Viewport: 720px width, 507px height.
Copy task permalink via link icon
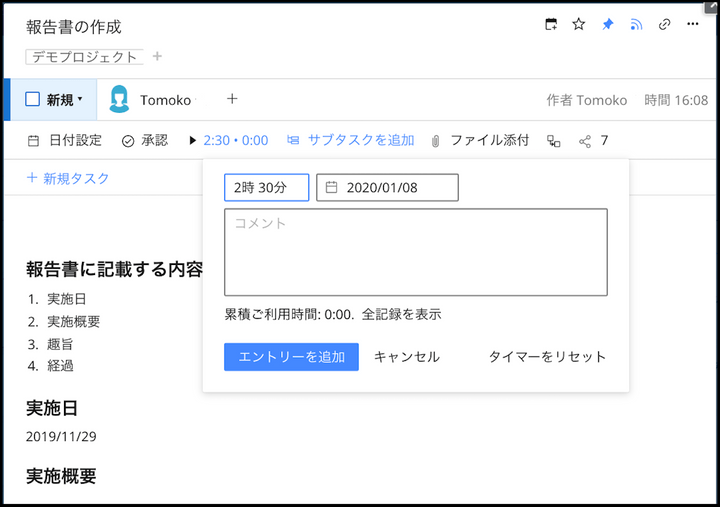[664, 24]
